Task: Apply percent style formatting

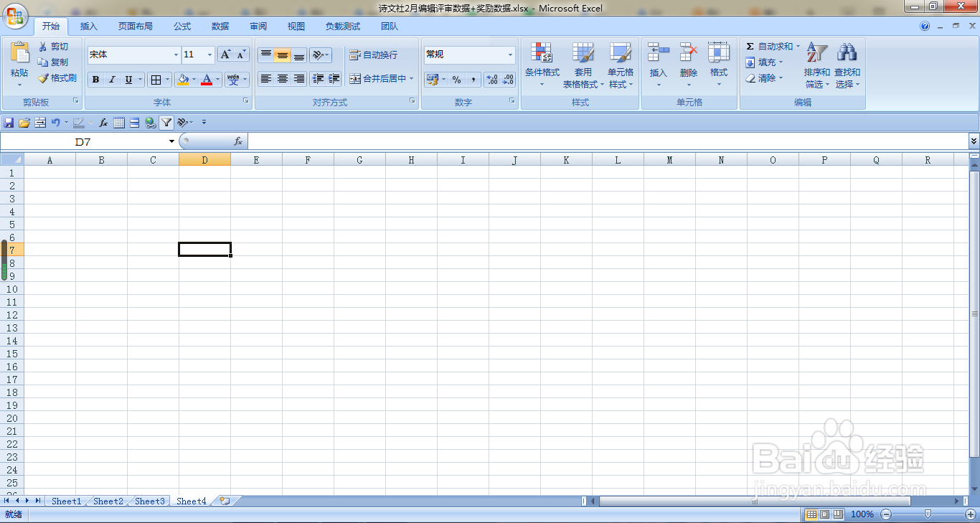Action: tap(456, 80)
